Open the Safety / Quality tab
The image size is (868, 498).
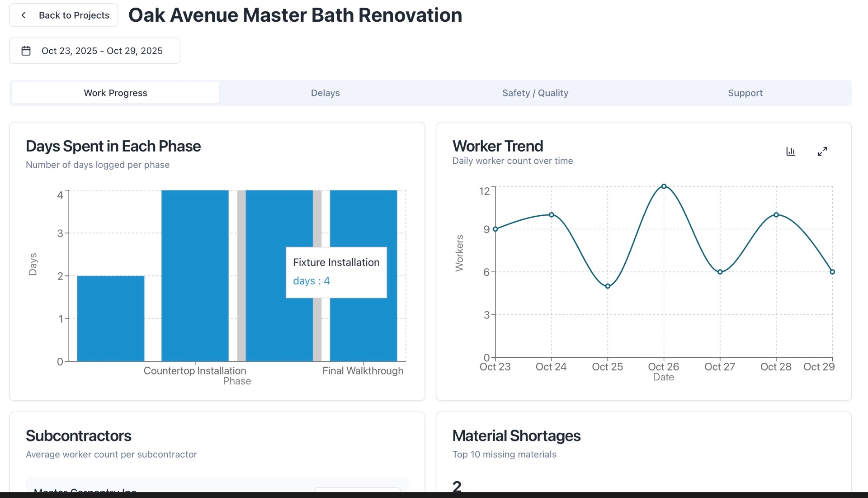pyautogui.click(x=535, y=93)
